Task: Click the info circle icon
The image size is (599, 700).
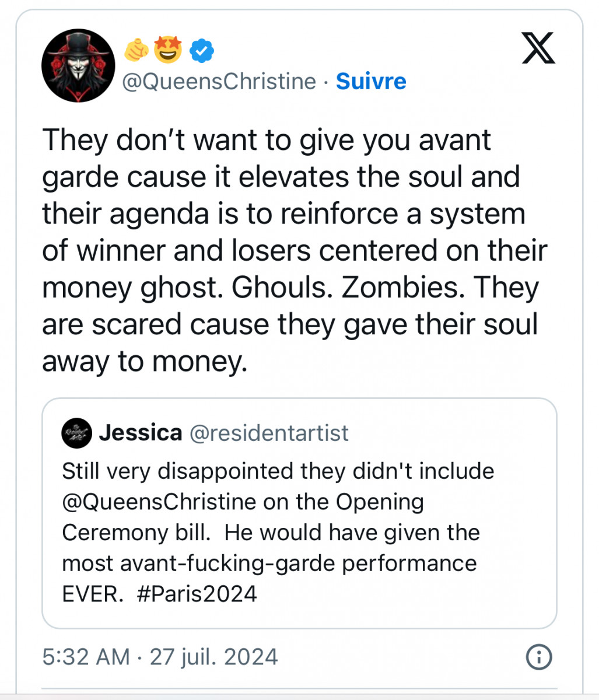Action: (538, 657)
